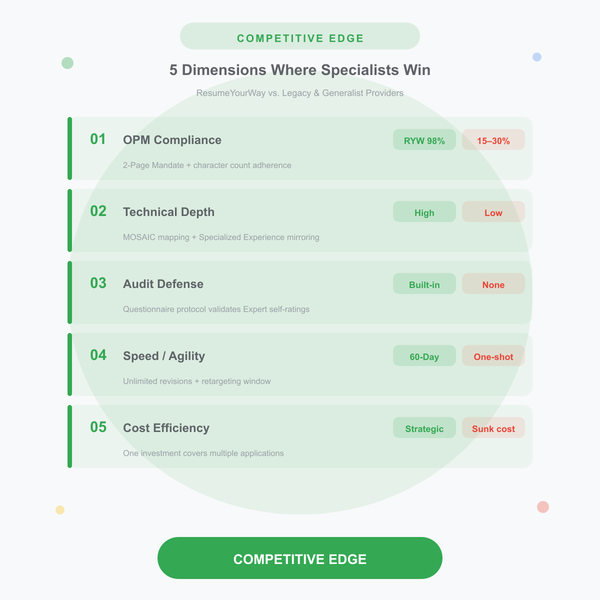
Task: Click the COMPETITIVE EDGE pill label at top
Action: click(300, 36)
